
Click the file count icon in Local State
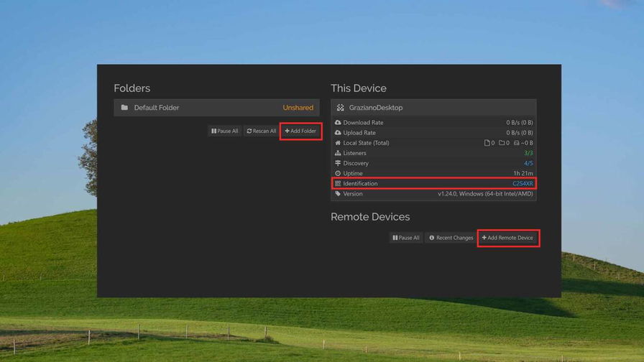click(487, 143)
